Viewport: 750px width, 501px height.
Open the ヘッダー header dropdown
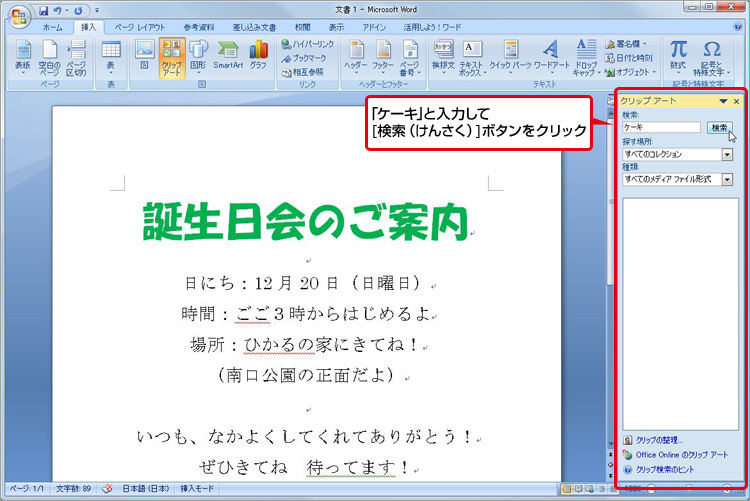(x=355, y=58)
